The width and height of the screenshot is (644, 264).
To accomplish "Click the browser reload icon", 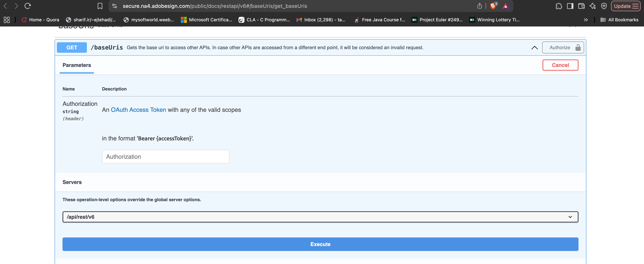I will (x=28, y=6).
